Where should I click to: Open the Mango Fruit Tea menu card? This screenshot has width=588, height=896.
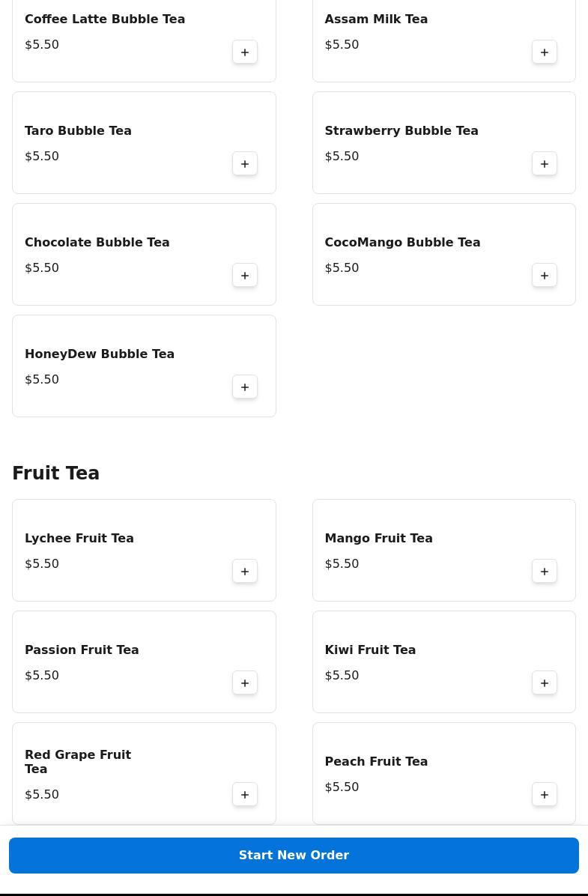click(x=443, y=550)
